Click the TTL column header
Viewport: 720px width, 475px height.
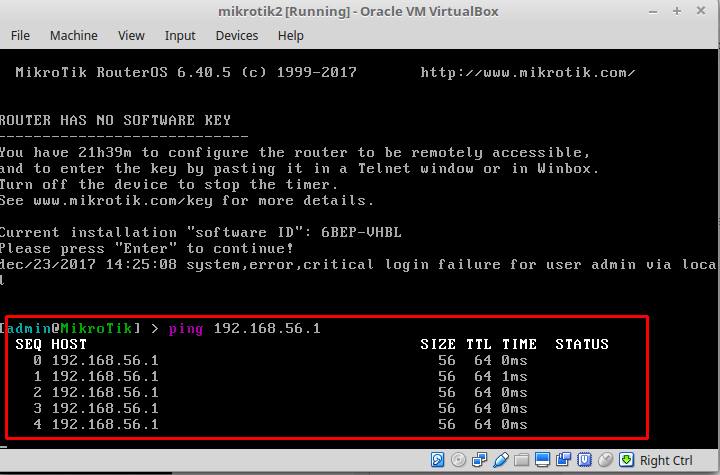click(479, 345)
